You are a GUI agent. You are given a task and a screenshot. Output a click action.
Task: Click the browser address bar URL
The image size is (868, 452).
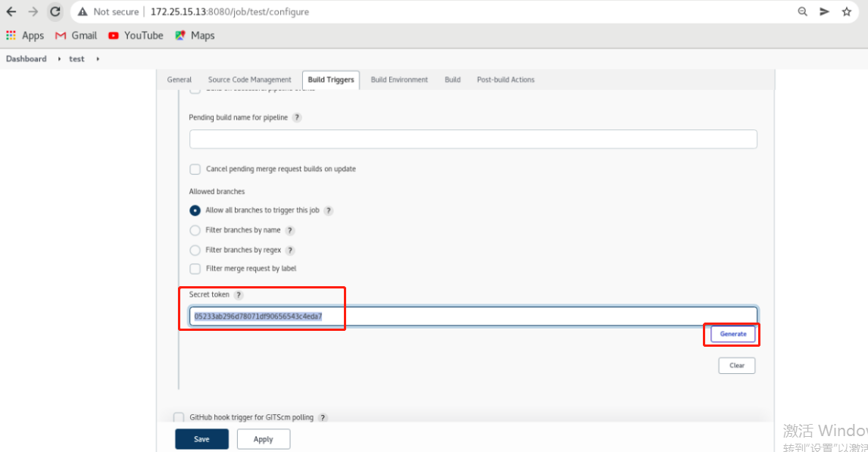coord(229,11)
